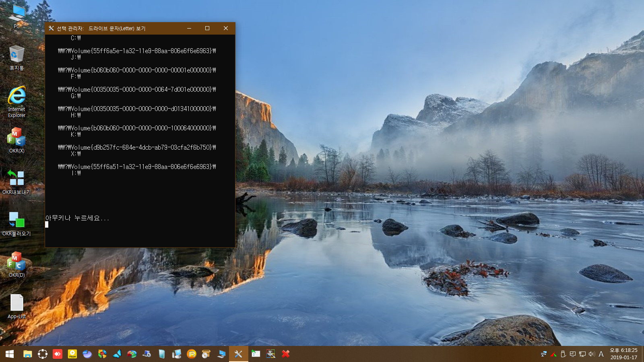Click the Volume{00350035-0000-0000-0000-d01341000000} line
The image size is (644, 362).
click(137, 109)
